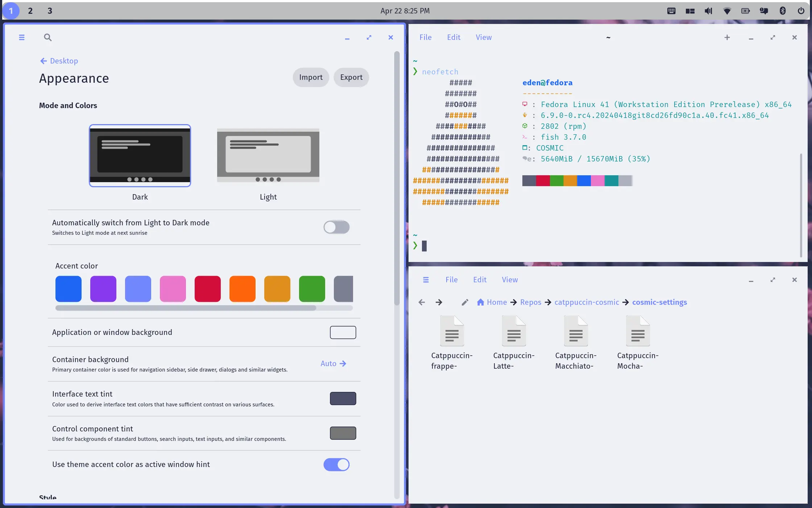
Task: Toggle the file manager sidebar hamburger icon
Action: coord(426,280)
